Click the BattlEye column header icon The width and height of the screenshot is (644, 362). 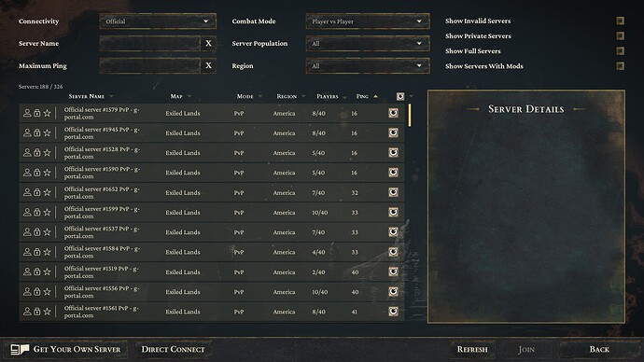coord(400,96)
